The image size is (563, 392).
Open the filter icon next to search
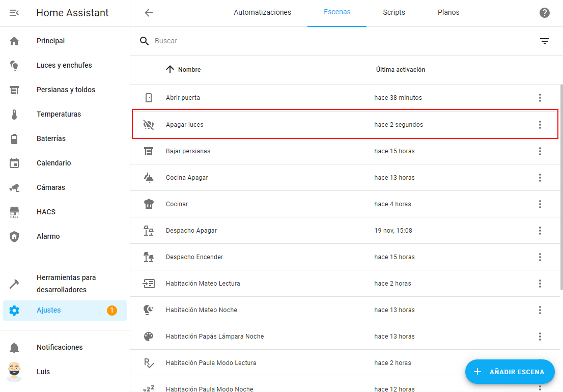(545, 41)
